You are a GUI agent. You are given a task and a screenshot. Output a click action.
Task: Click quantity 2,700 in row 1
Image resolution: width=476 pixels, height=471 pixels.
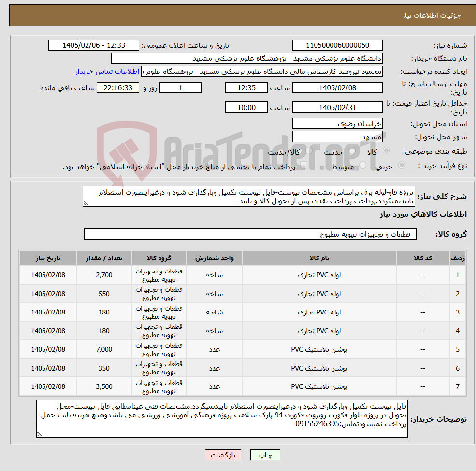pos(104,275)
